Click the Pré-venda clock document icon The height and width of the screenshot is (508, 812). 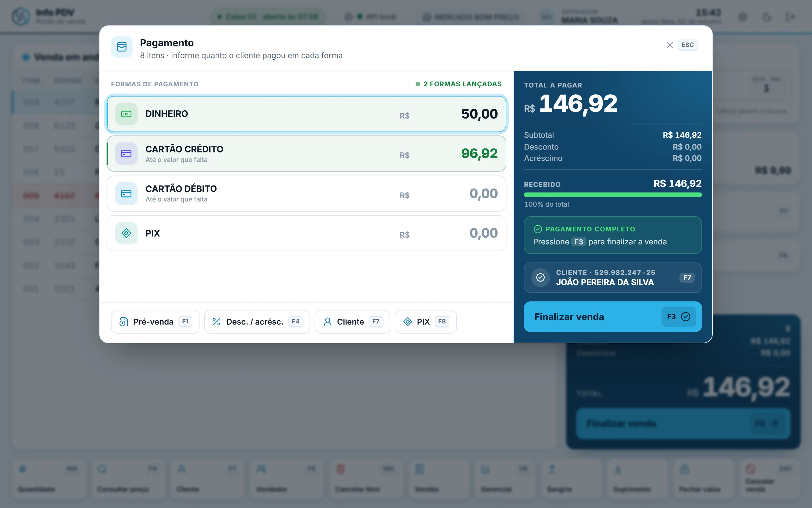(x=123, y=322)
